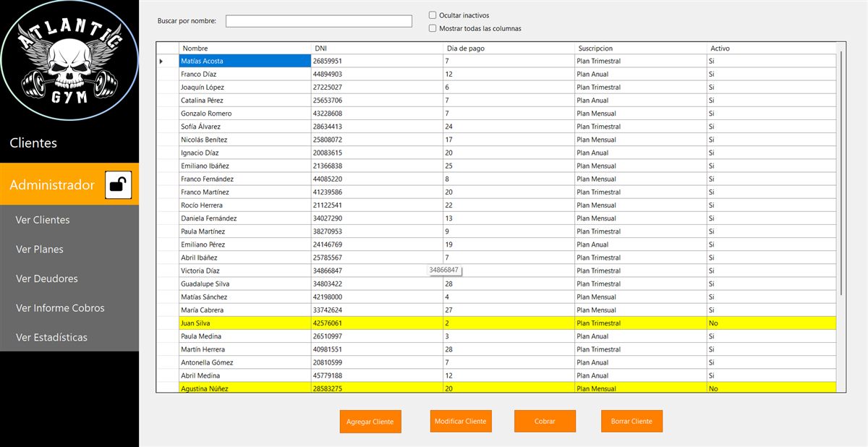This screenshot has height=447, width=868.
Task: Click DNI cell 43228608
Action: tap(377, 114)
